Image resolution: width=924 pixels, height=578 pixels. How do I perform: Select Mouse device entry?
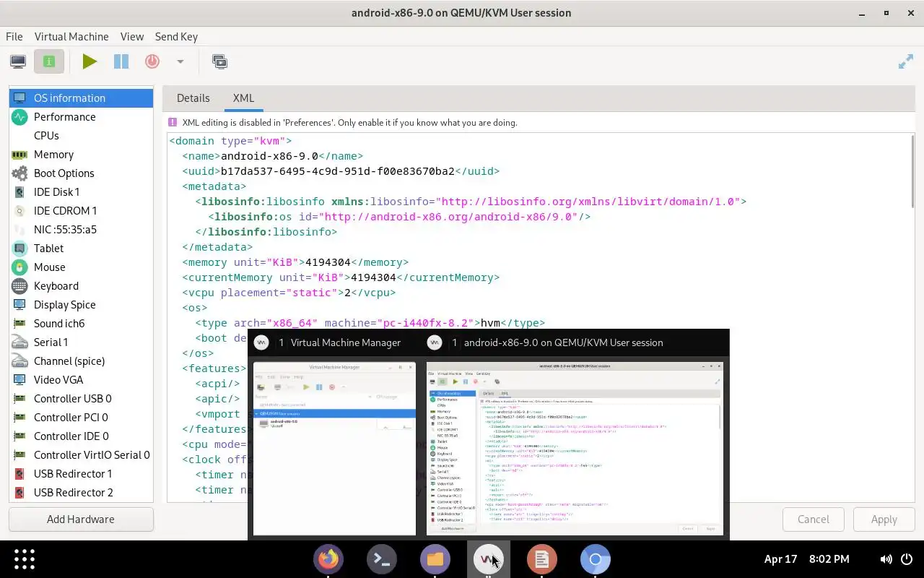81,267
